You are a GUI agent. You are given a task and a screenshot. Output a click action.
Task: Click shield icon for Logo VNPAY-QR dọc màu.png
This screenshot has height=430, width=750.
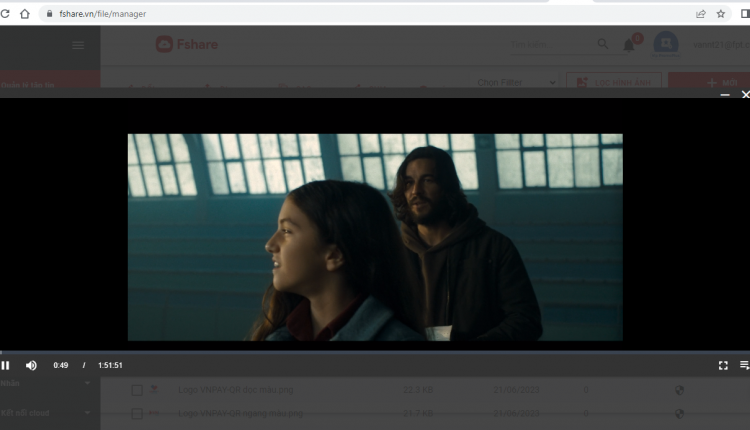(x=679, y=390)
